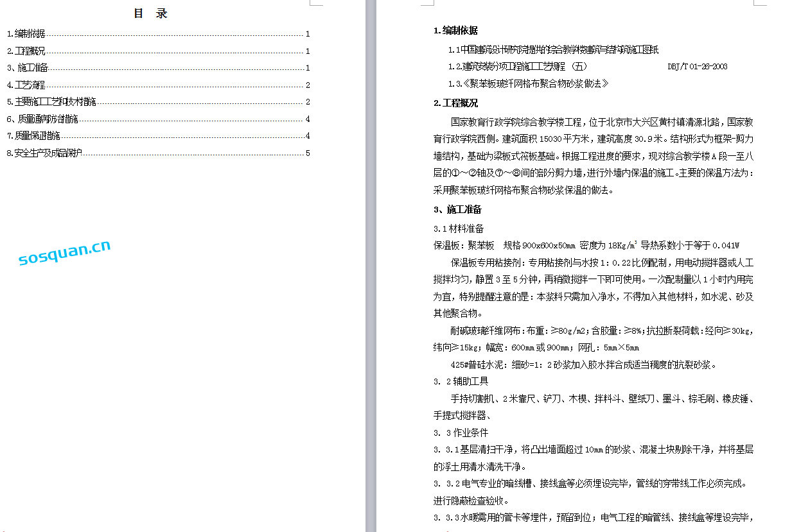The image size is (792, 532).
Task: Click the 1.编制依据 table of contents entry
Action: pyautogui.click(x=26, y=34)
